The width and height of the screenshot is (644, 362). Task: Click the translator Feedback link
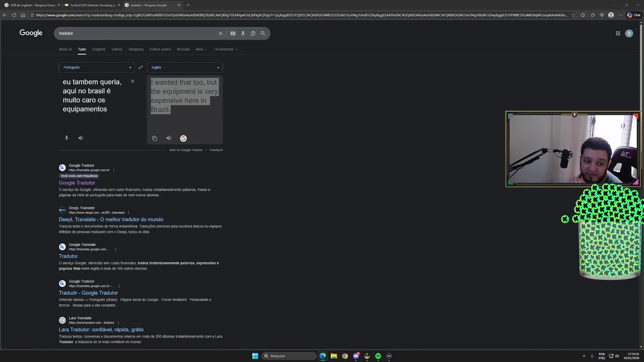tap(216, 150)
